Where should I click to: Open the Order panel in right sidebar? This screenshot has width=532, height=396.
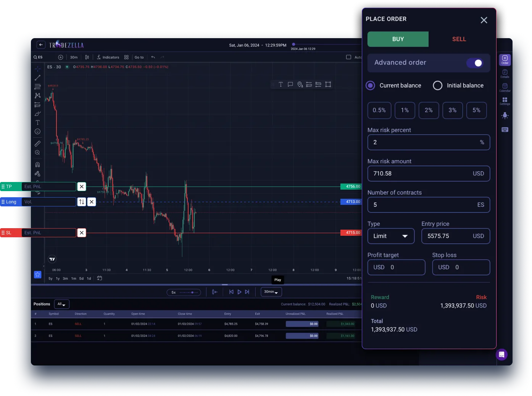tap(505, 60)
